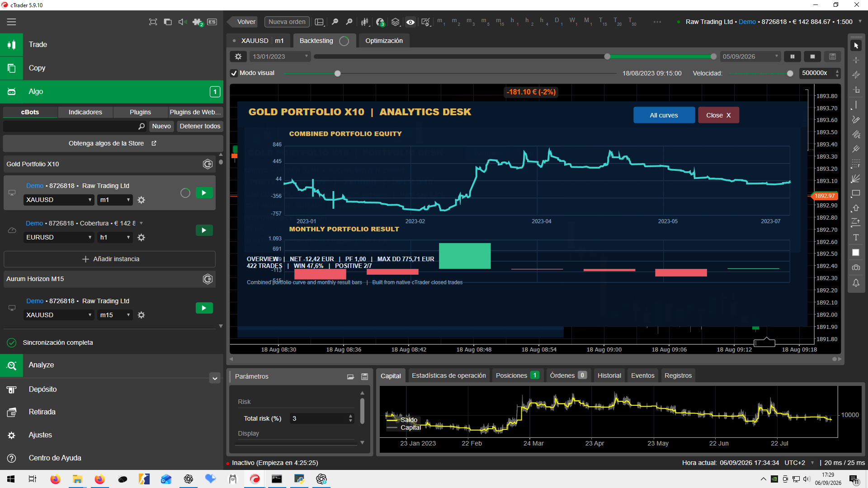
Task: Click the fullscreen frame icon in sidebar header
Action: (153, 22)
